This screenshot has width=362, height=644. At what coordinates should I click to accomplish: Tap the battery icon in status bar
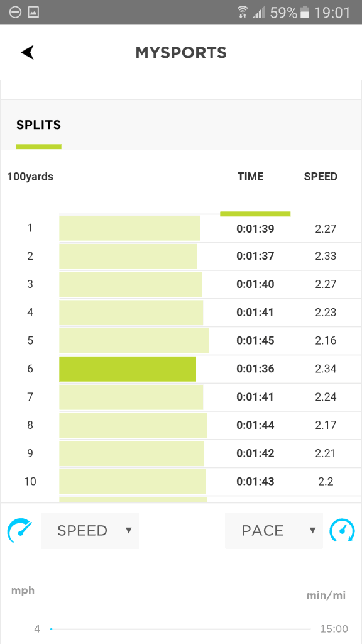click(305, 13)
